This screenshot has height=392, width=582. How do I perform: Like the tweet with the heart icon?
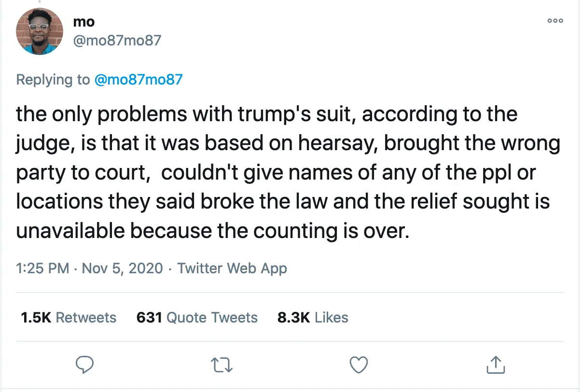[358, 364]
